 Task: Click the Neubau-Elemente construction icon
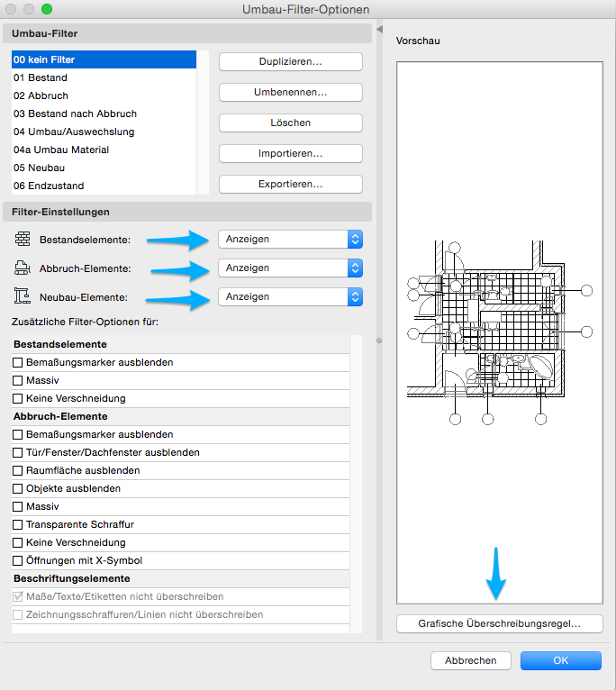coord(23,296)
